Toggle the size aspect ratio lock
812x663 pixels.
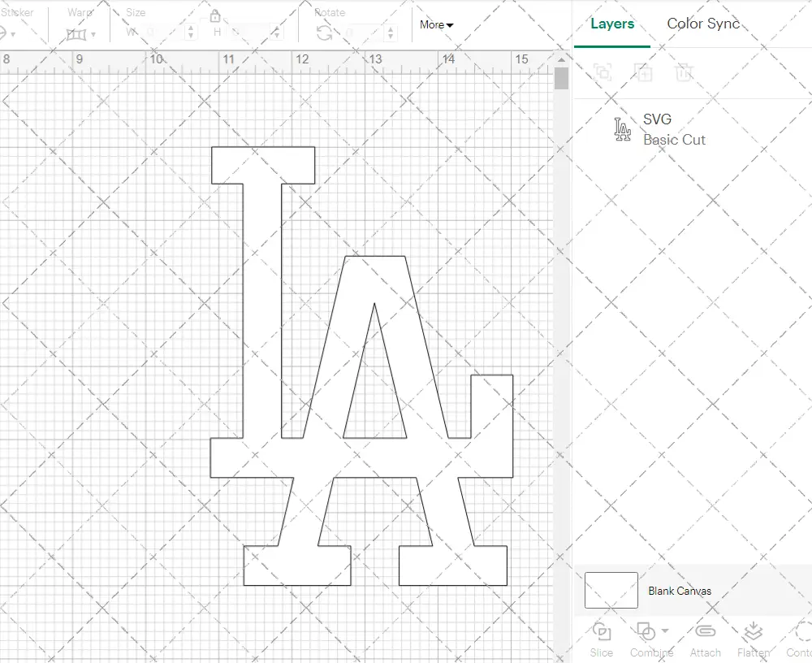[x=215, y=16]
